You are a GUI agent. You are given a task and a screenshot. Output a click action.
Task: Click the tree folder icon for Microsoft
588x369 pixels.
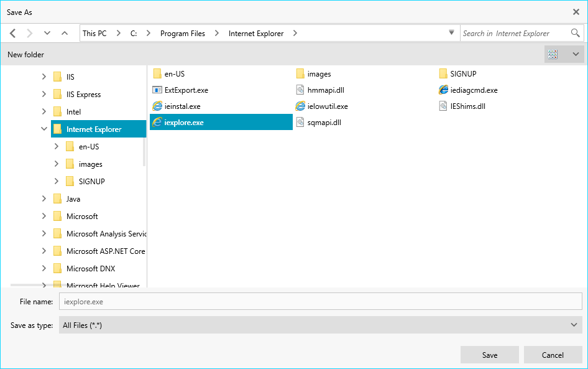click(x=57, y=216)
